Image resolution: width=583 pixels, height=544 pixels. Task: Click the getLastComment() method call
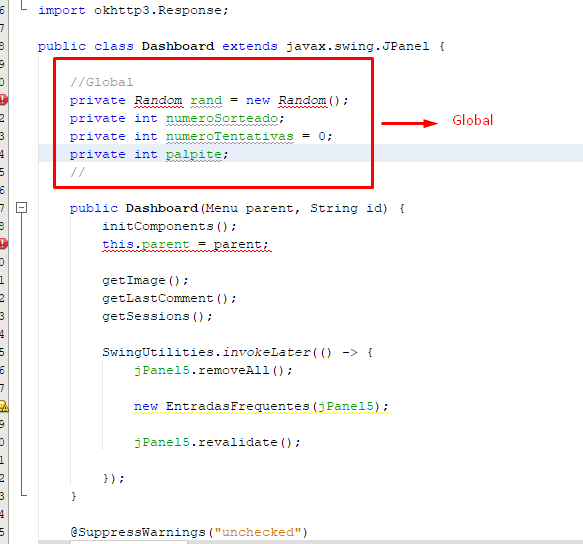click(169, 299)
